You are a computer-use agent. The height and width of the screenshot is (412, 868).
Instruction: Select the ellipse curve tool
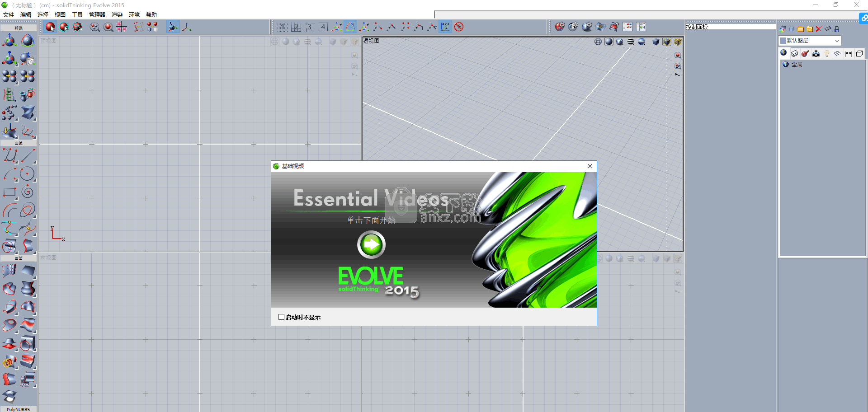28,210
